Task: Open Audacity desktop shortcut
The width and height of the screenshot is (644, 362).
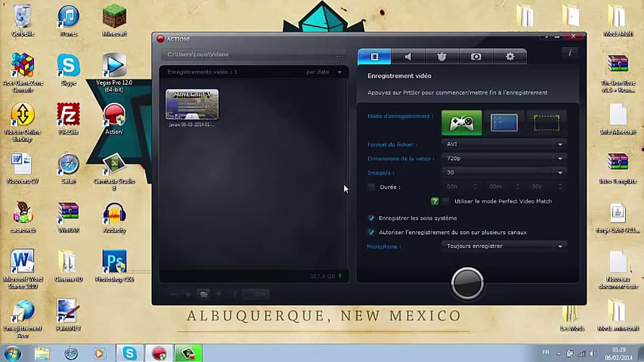Action: pos(114,218)
